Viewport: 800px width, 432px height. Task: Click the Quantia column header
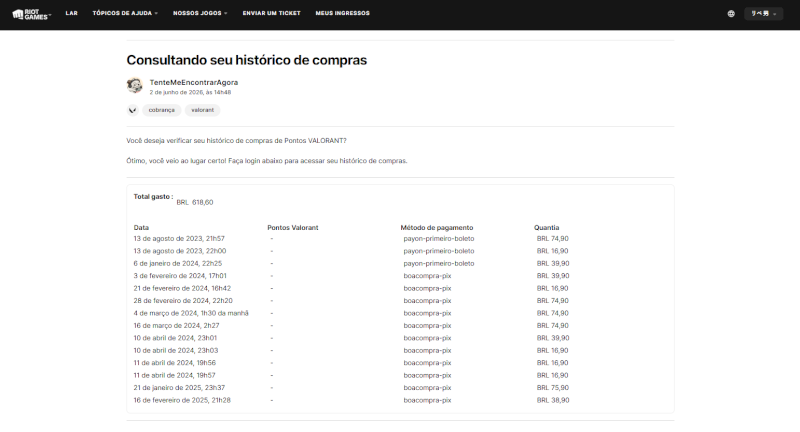pos(546,227)
